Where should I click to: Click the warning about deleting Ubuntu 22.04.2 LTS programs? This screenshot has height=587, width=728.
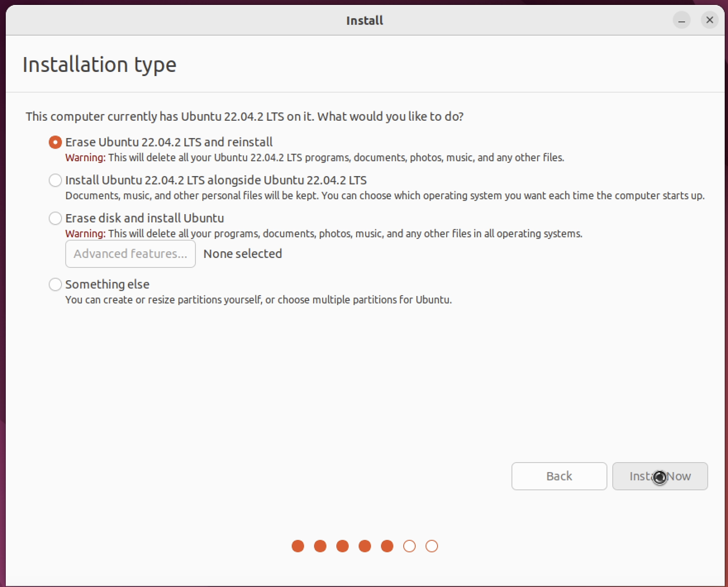pos(315,157)
